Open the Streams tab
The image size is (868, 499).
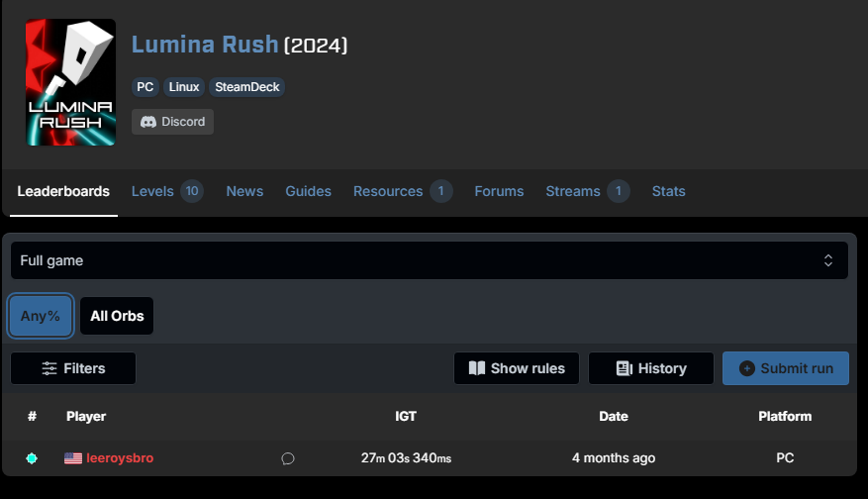click(x=573, y=192)
